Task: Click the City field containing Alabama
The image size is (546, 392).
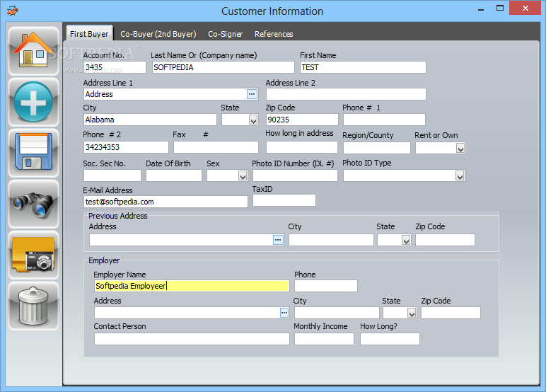Action: tap(150, 120)
